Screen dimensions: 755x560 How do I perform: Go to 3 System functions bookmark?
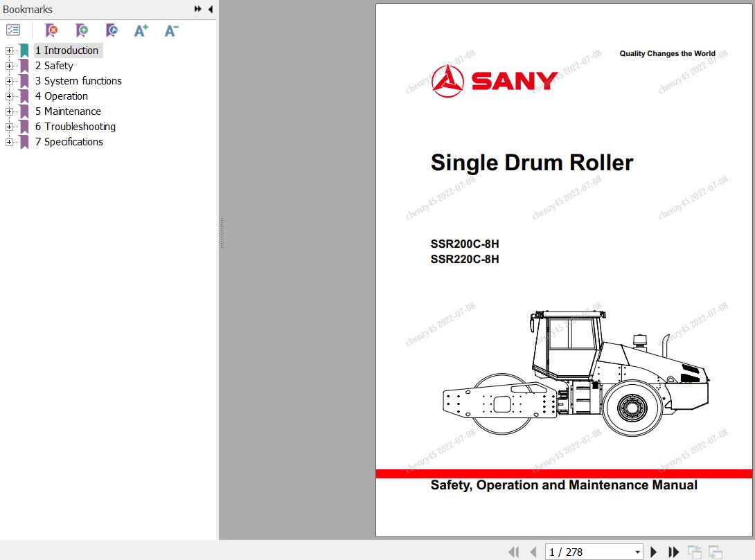pyautogui.click(x=78, y=81)
